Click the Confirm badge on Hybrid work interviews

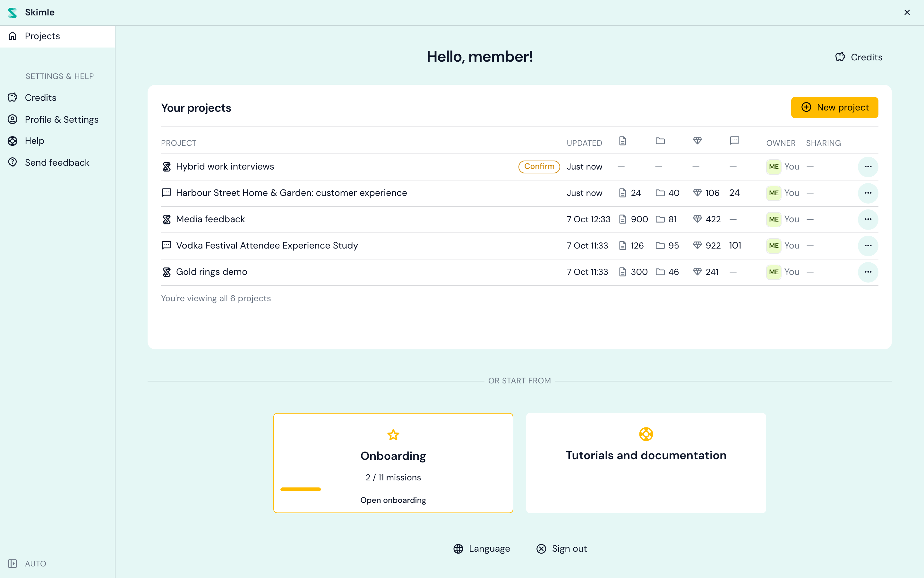(539, 166)
